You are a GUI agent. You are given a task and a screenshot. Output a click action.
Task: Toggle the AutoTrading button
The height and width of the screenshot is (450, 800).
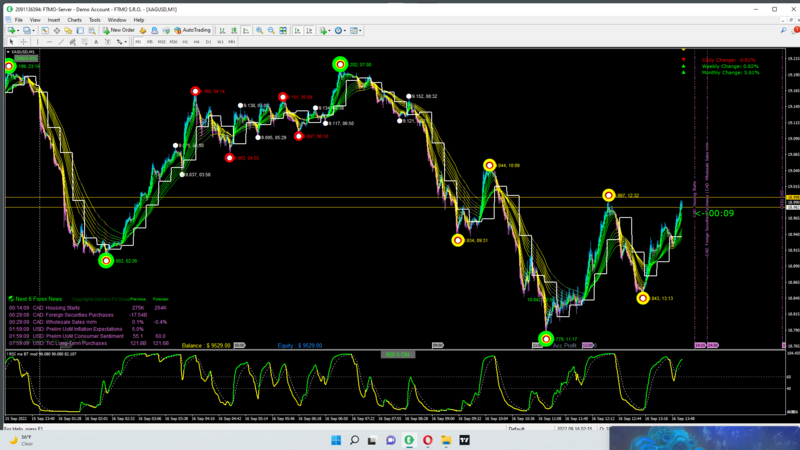(x=192, y=31)
